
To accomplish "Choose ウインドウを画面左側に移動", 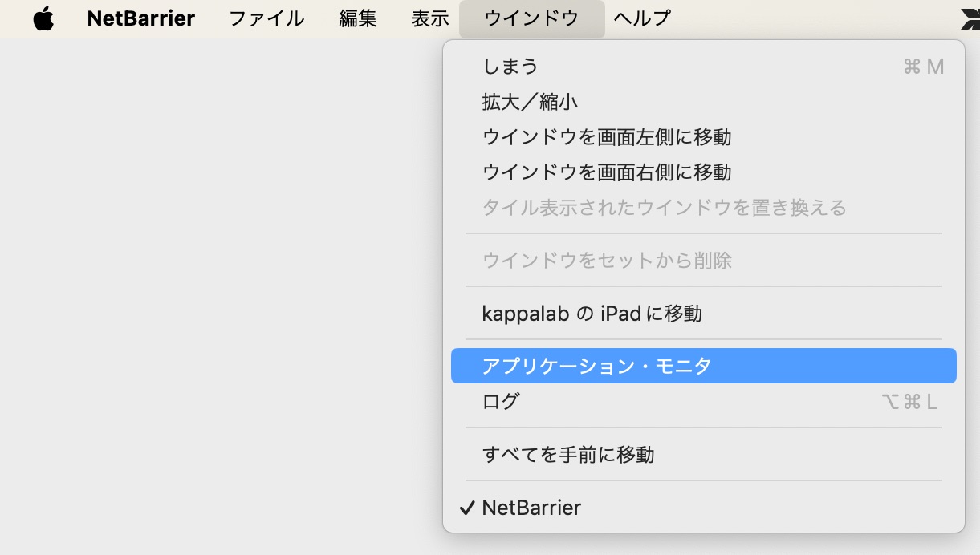I will [x=704, y=137].
